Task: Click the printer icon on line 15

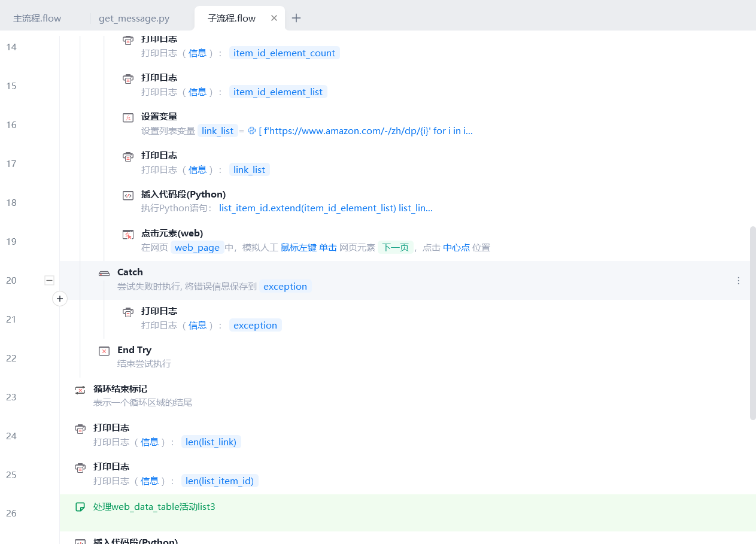Action: click(127, 79)
